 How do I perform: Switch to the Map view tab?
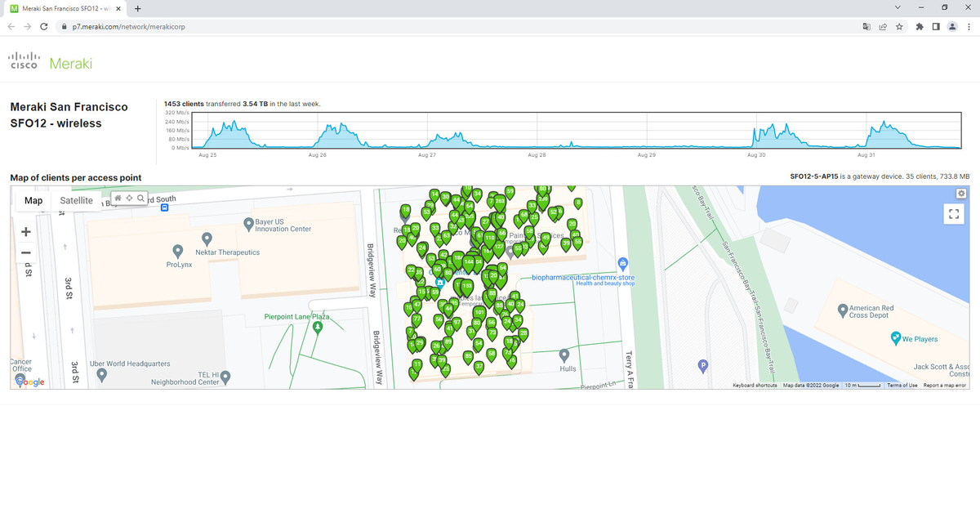click(33, 200)
